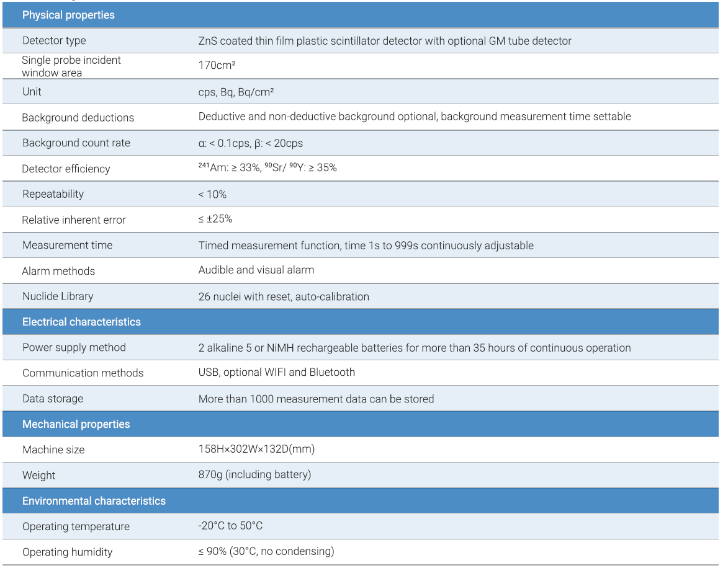Click the Power supply method battery description
728x568 pixels.
tap(414, 348)
